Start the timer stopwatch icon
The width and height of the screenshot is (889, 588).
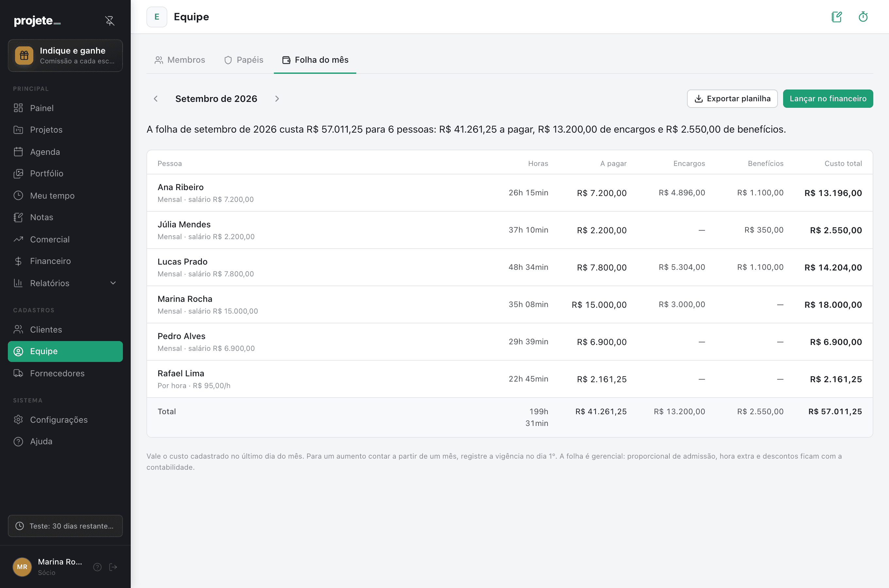coord(863,17)
